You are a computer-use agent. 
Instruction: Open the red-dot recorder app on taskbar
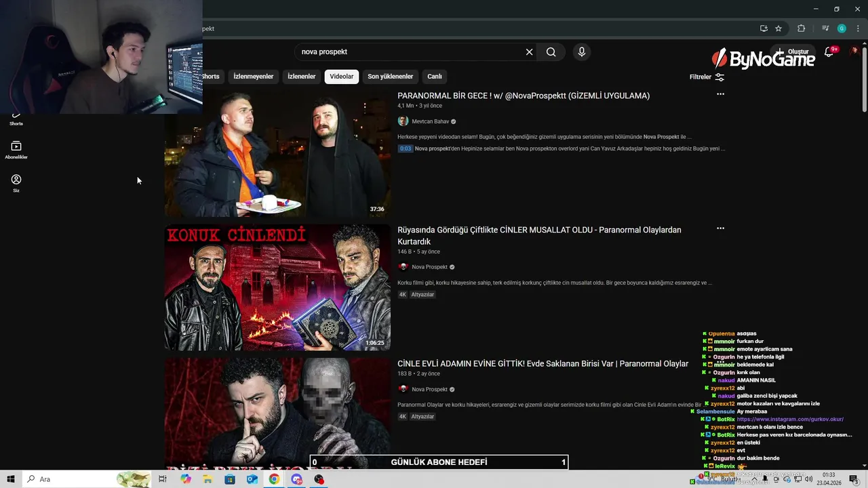319,479
